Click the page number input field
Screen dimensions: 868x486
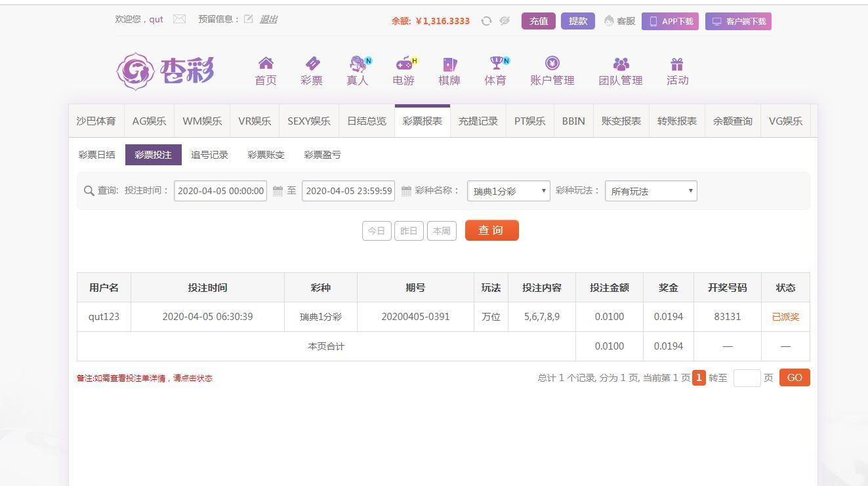point(747,378)
